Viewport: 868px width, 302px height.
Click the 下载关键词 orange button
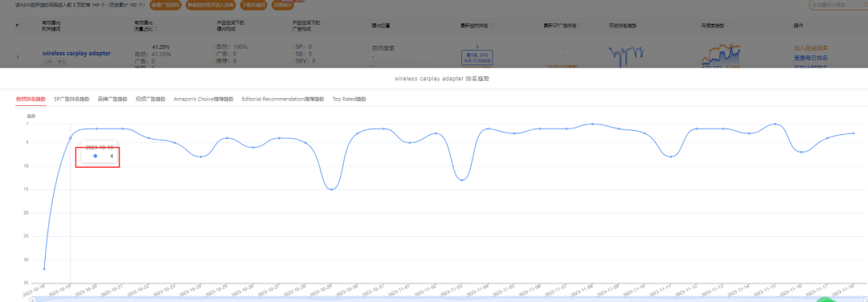[253, 5]
